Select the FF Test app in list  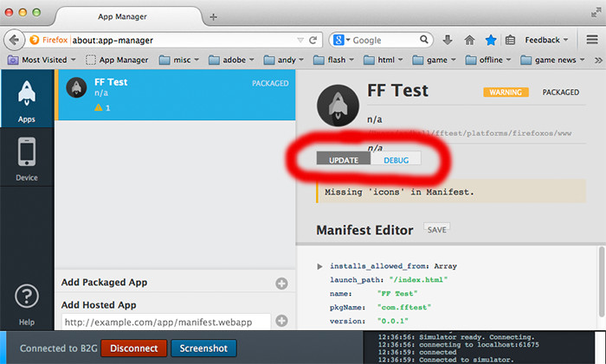(175, 94)
